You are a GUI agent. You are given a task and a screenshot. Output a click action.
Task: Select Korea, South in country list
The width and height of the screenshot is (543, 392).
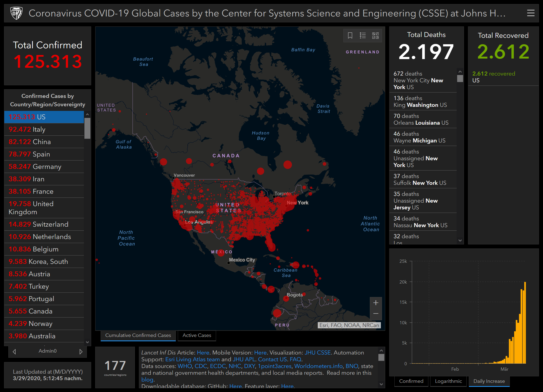44,262
